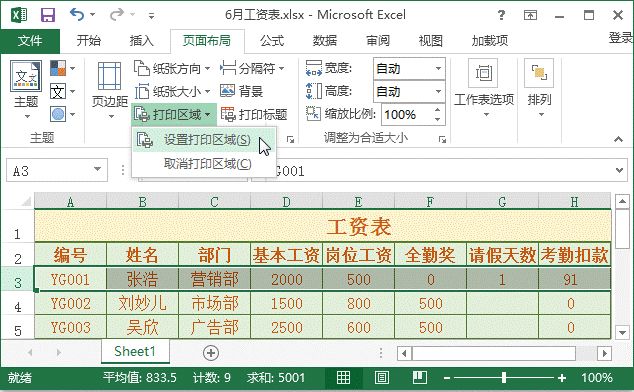Open 纸张大小 paper size dropdown
Viewport: 634px width, 392px height.
click(x=173, y=91)
